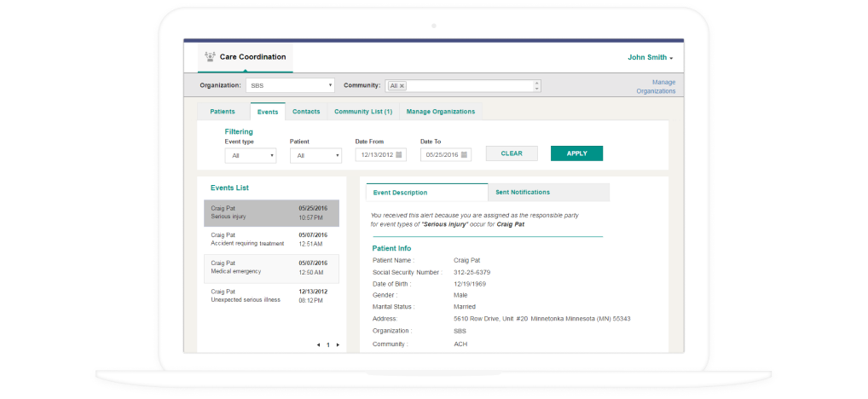Viewport: 868px width, 399px height.
Task: Open the Date To calendar picker
Action: coord(466,155)
